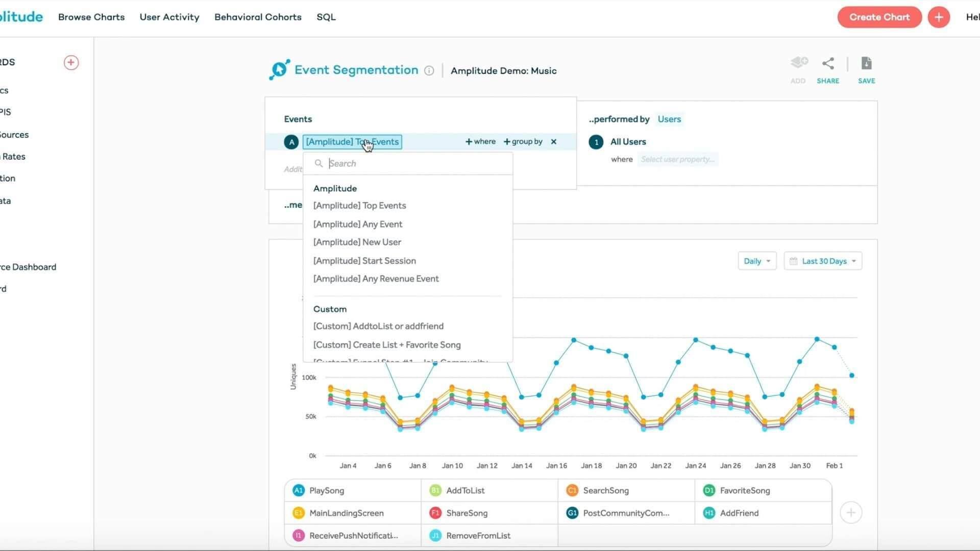Toggle the MainLandingScreen series in legend
The width and height of the screenshot is (980, 551).
pyautogui.click(x=353, y=513)
